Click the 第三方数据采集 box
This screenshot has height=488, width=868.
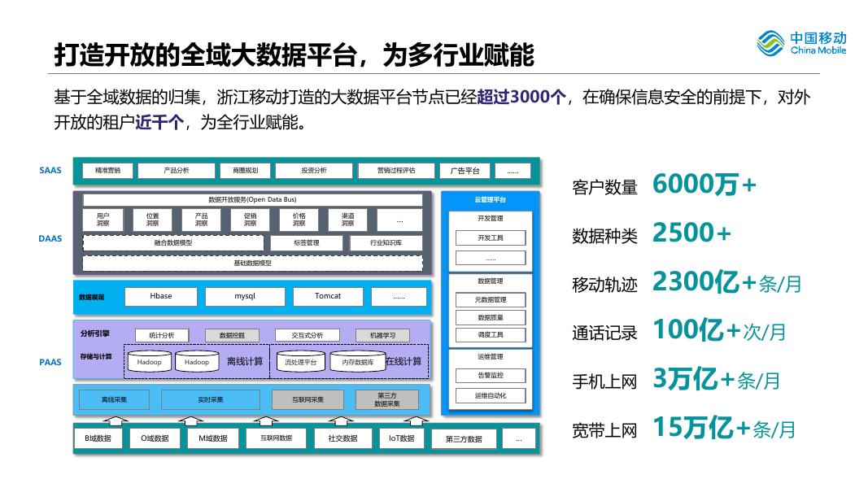point(387,399)
